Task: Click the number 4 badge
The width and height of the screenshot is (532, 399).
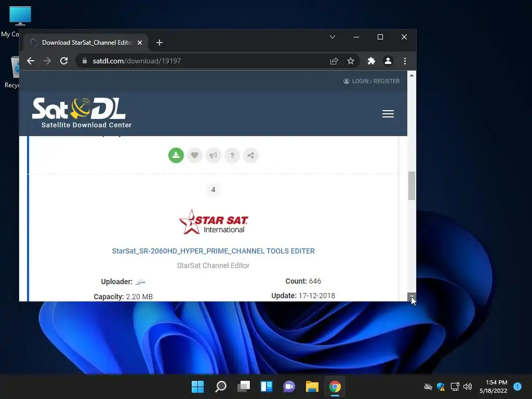Action: coord(213,190)
